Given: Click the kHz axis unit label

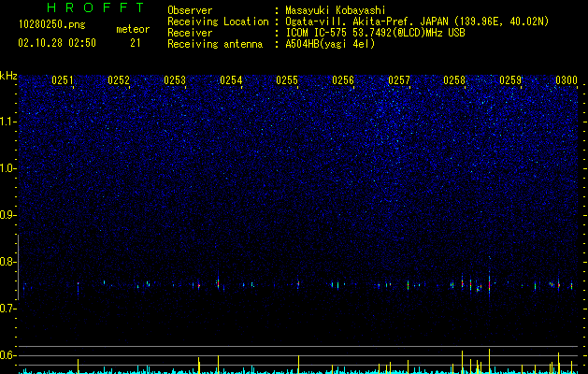Looking at the screenshot, I should (x=8, y=76).
